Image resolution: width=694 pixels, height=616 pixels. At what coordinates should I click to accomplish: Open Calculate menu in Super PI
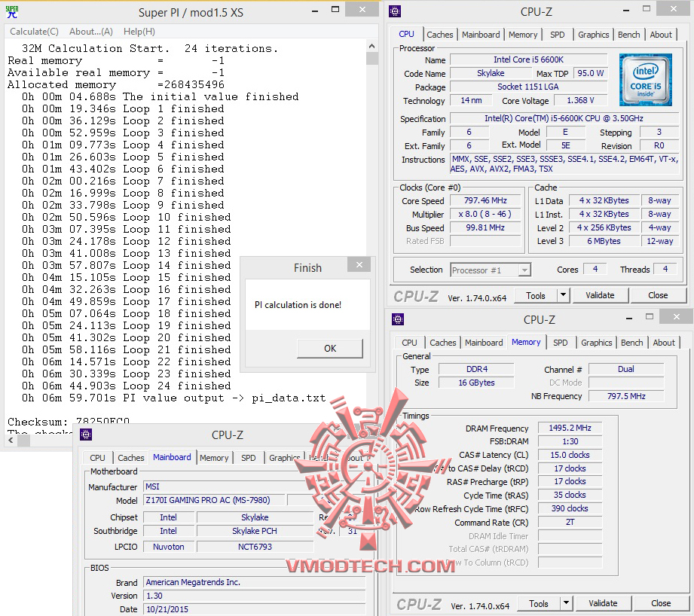[x=34, y=32]
